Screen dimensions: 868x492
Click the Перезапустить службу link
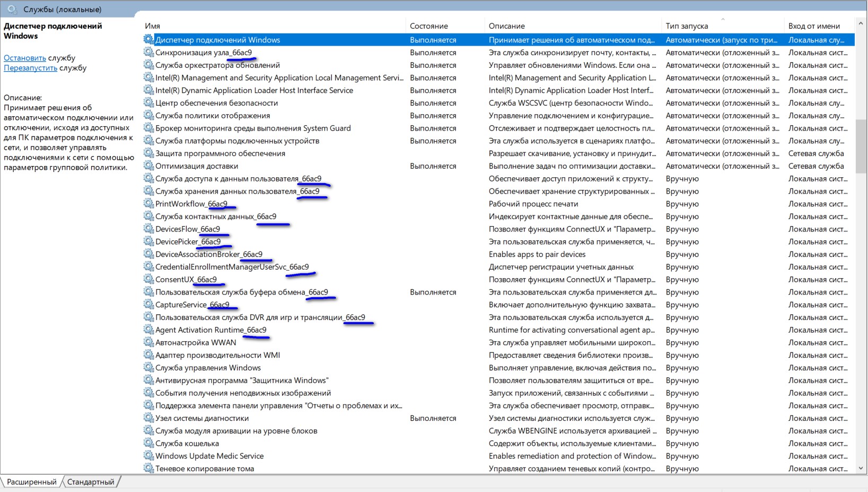click(x=30, y=68)
